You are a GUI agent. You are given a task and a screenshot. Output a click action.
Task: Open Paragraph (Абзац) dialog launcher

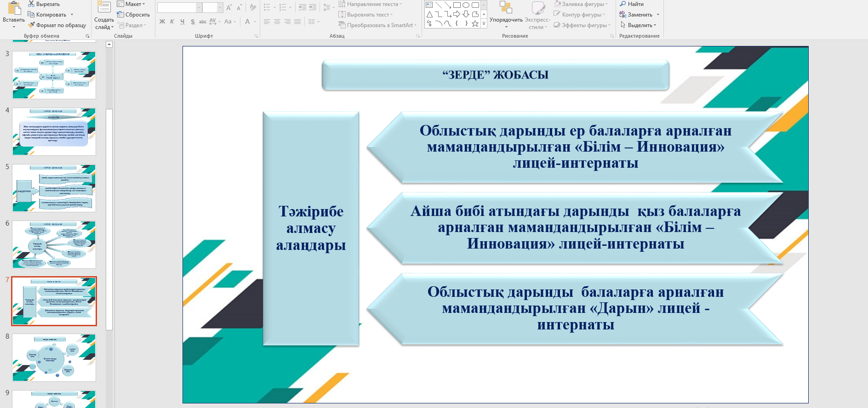pos(418,36)
